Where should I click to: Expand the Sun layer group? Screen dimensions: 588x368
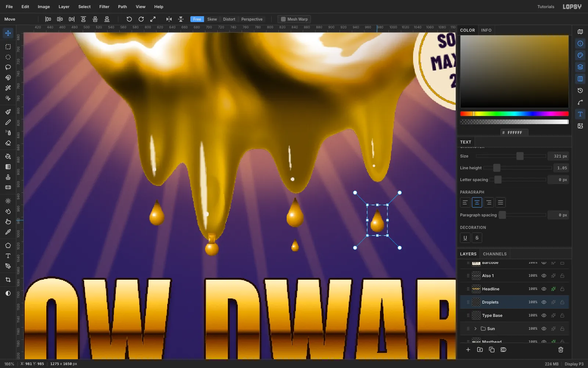476,329
